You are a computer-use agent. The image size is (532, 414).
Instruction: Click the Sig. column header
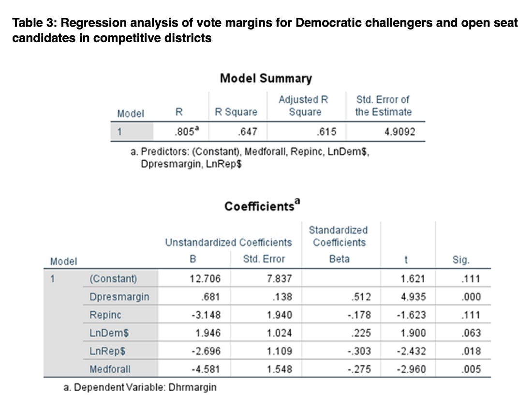(x=461, y=260)
